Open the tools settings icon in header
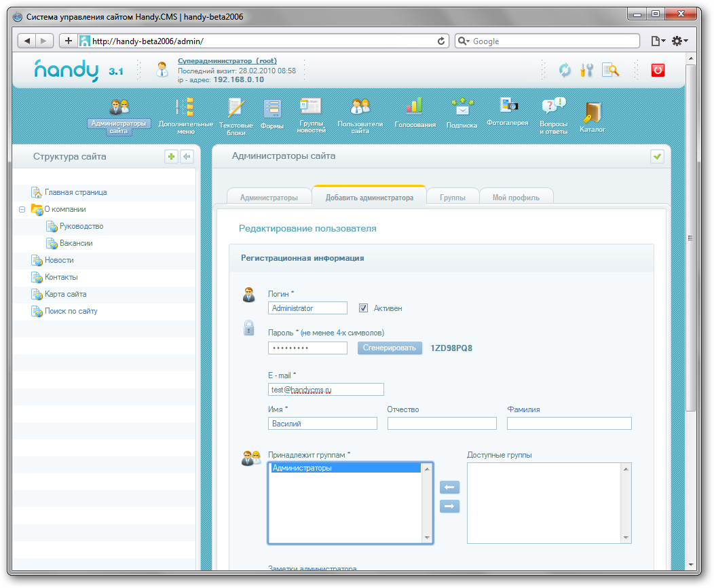The width and height of the screenshot is (714, 588). coord(586,69)
